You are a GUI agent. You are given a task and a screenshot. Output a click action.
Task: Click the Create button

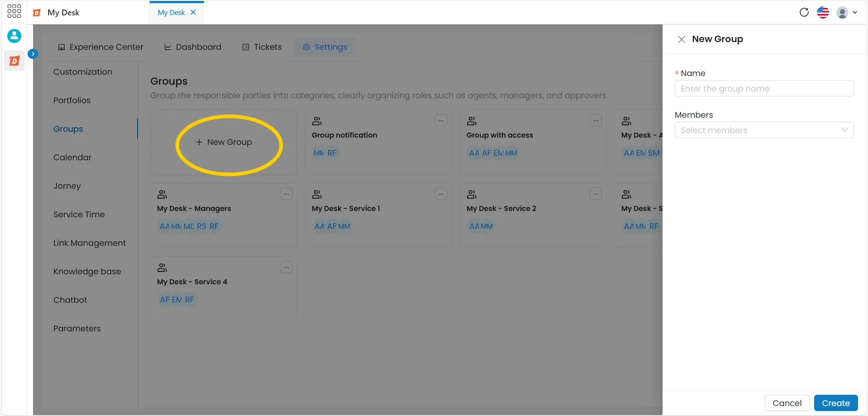click(835, 403)
